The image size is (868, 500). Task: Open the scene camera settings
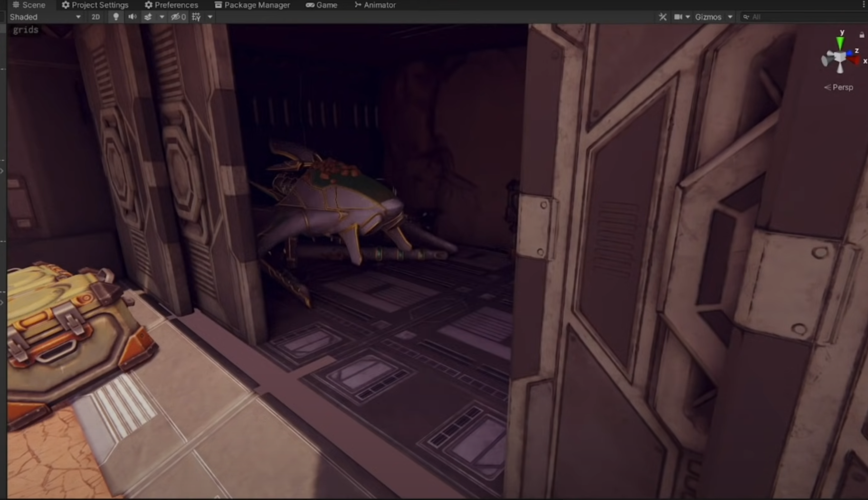coord(678,17)
